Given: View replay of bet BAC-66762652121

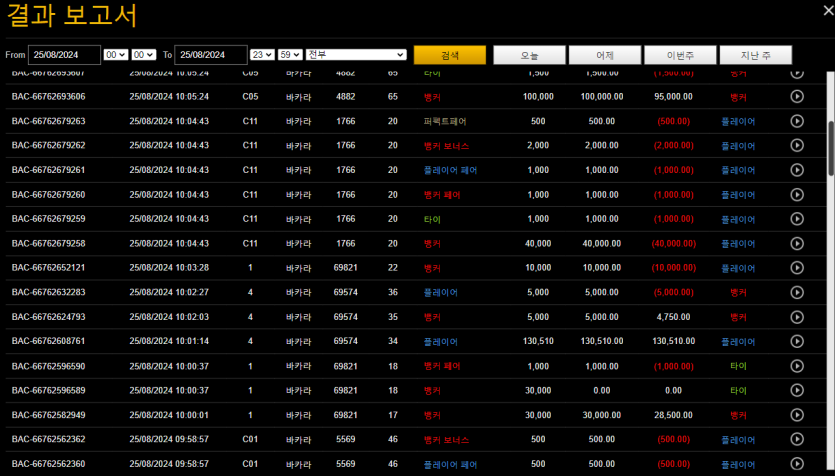Looking at the screenshot, I should point(797,268).
